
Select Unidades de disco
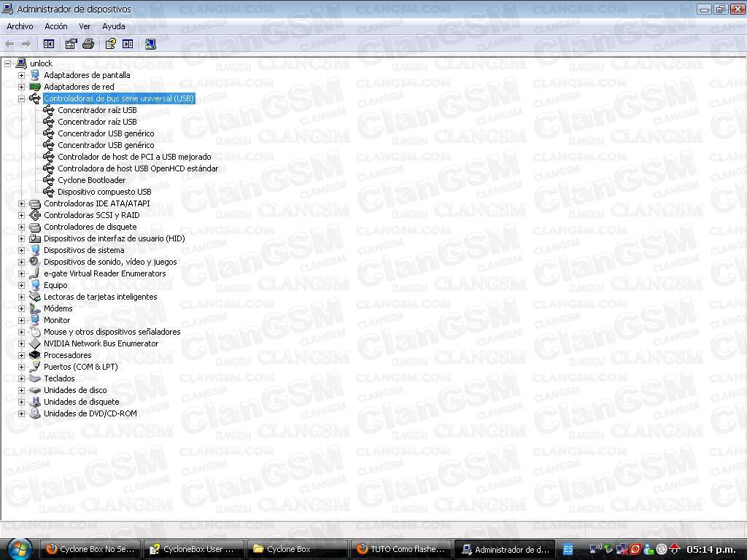coord(75,390)
